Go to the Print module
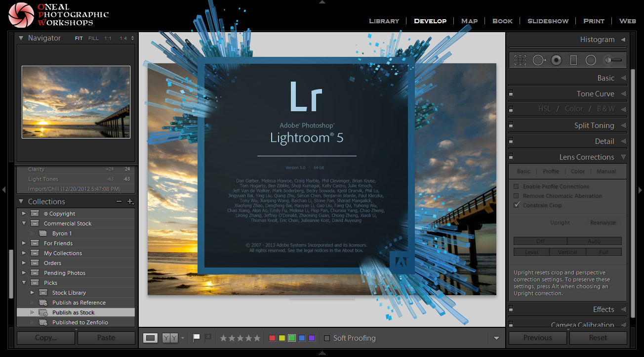The height and width of the screenshot is (357, 644). 594,21
